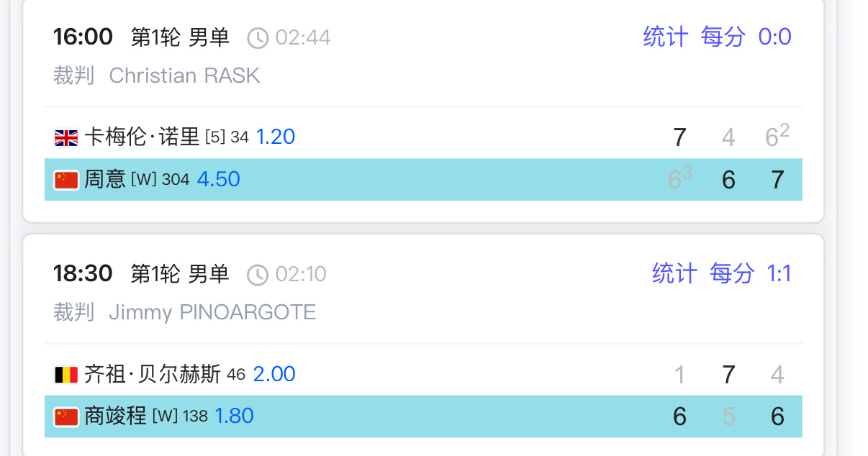Select player name 周意
The height and width of the screenshot is (456, 868).
click(105, 179)
